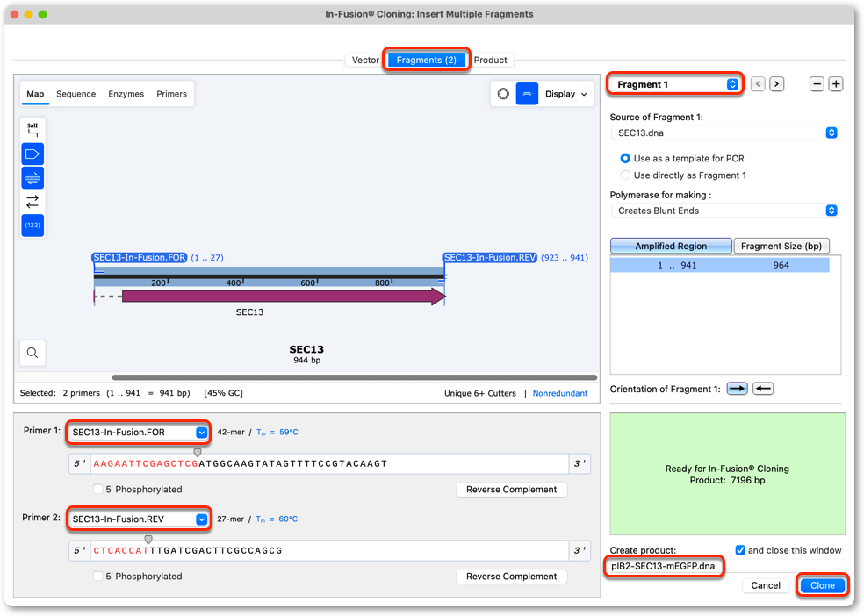This screenshot has width=864, height=616.
Task: Click Primer 2 sequence position marker
Action: (x=148, y=540)
